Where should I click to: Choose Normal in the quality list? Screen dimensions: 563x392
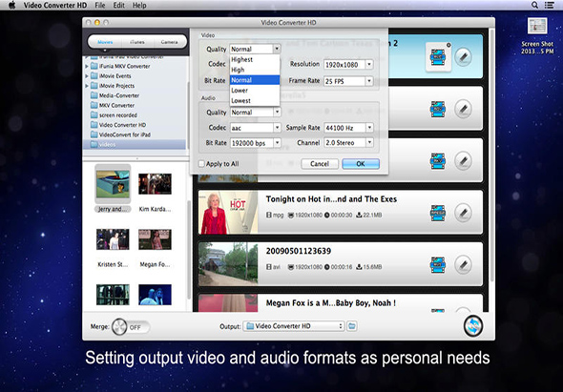[255, 80]
